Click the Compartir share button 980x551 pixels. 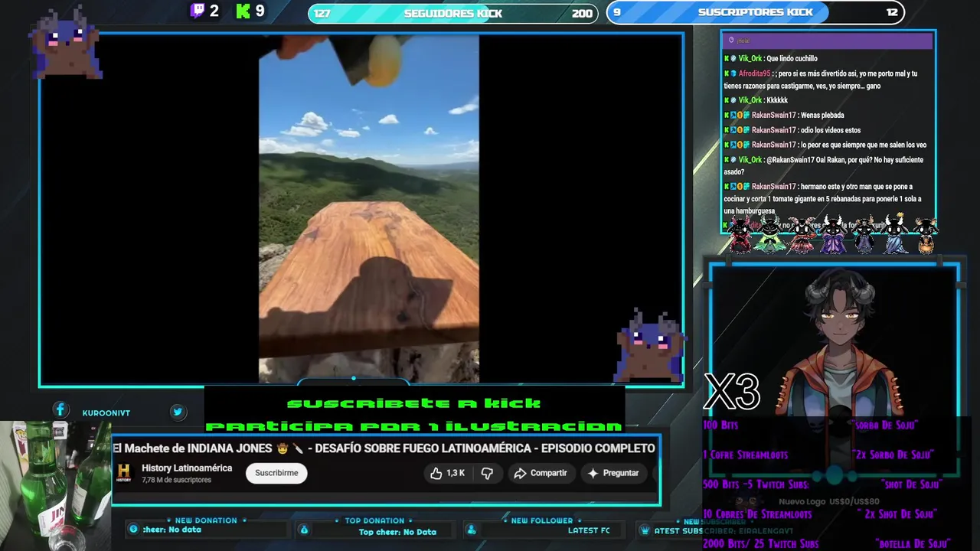tap(541, 473)
